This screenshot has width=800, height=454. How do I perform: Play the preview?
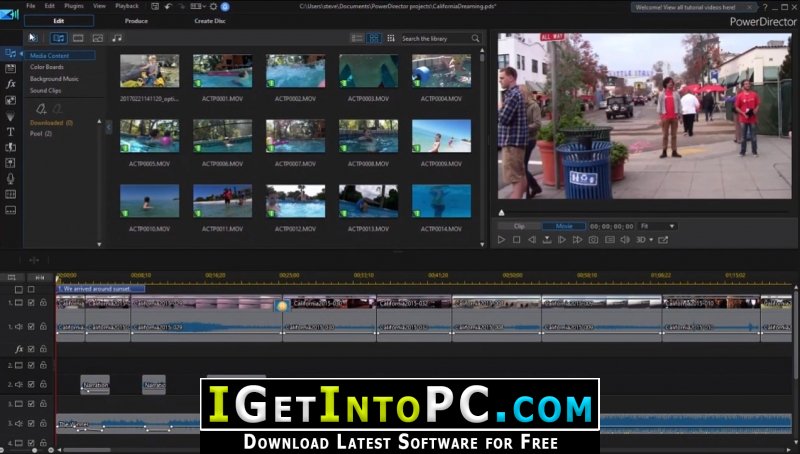click(501, 240)
